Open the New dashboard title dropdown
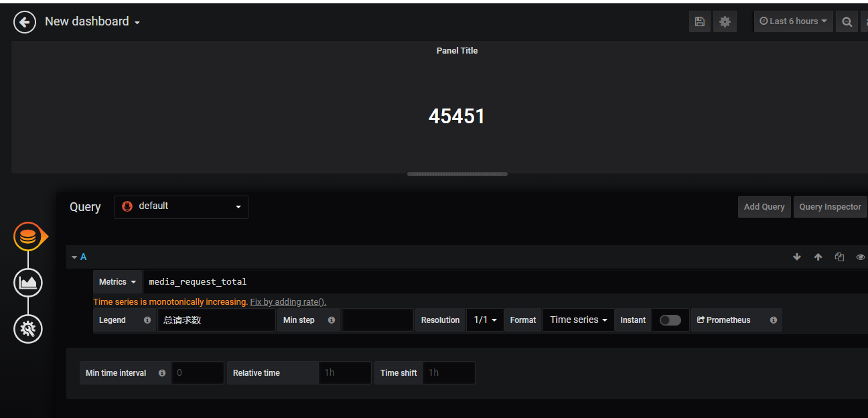Image resolution: width=868 pixels, height=418 pixels. (x=92, y=21)
